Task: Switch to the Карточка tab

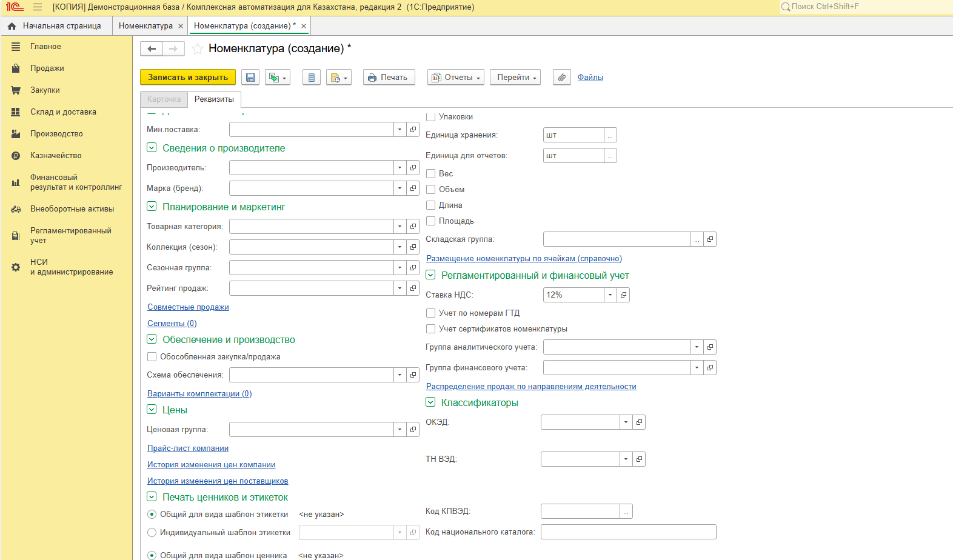Action: (x=164, y=99)
